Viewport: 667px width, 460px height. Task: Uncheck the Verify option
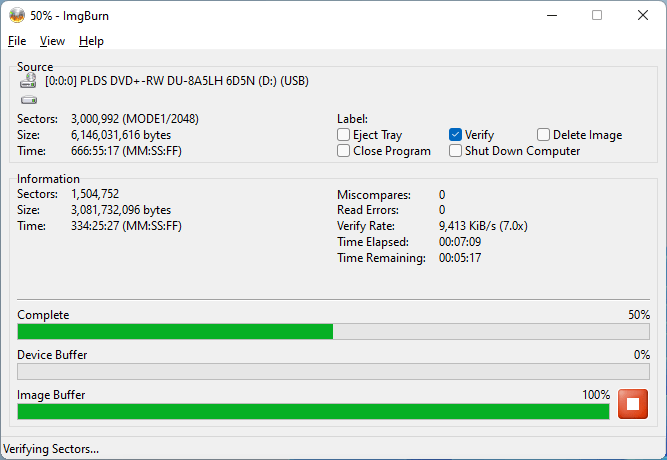pos(456,135)
